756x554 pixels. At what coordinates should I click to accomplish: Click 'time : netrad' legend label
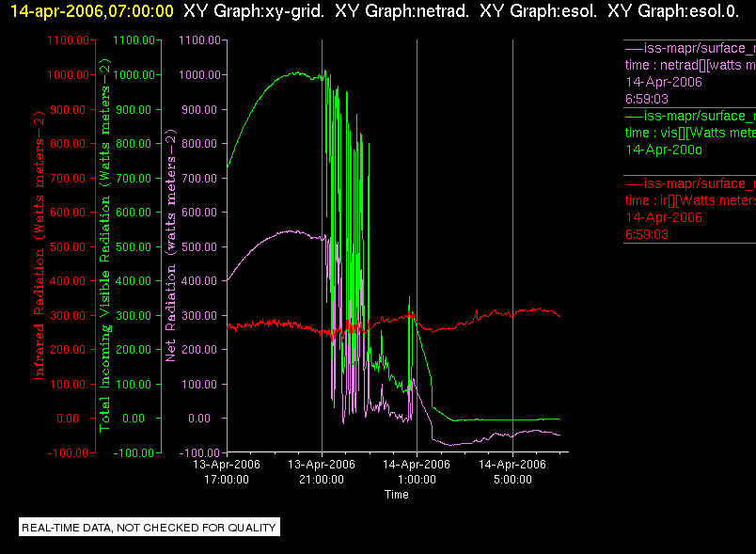point(690,65)
